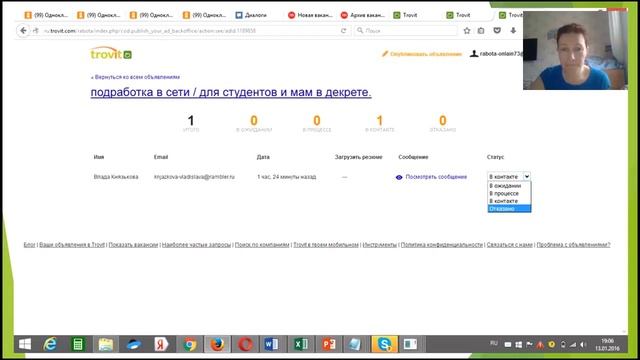The image size is (640, 360).
Task: Click the applicant name Влада Князькова
Action: click(x=116, y=177)
